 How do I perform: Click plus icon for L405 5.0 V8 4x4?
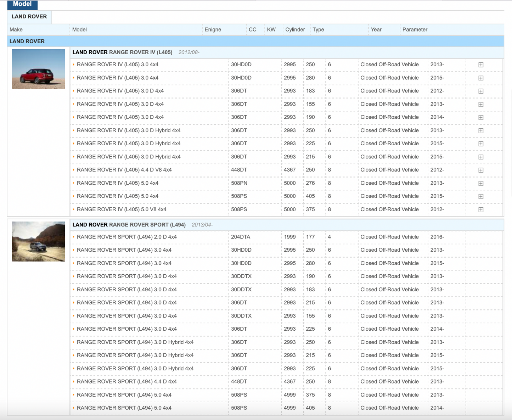pyautogui.click(x=481, y=210)
